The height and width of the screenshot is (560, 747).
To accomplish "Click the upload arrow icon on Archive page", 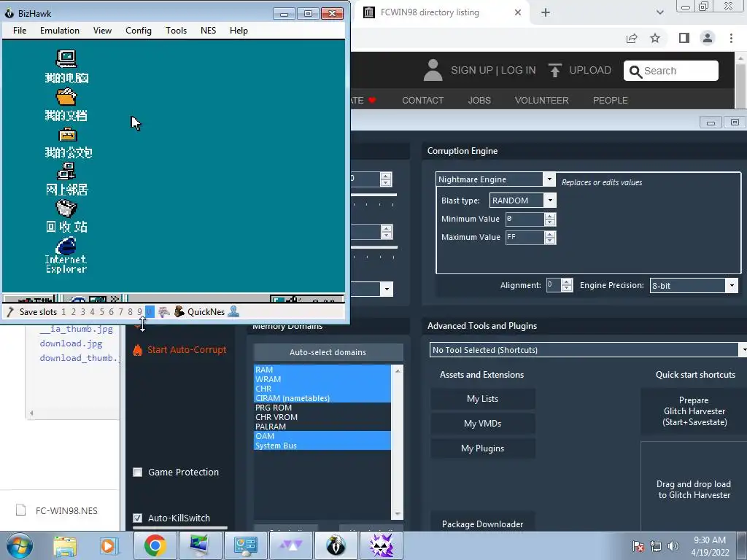I will point(554,70).
